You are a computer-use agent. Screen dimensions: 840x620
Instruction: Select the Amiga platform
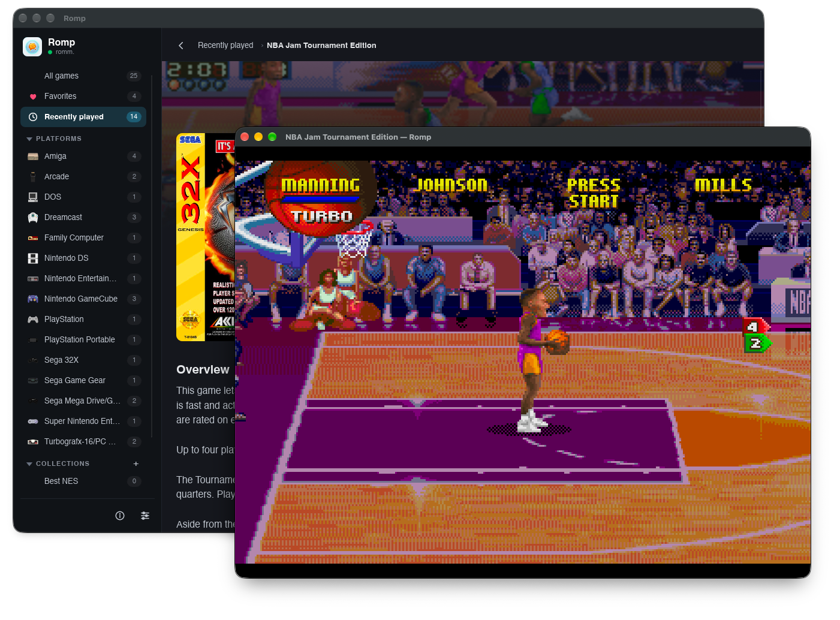(x=83, y=156)
